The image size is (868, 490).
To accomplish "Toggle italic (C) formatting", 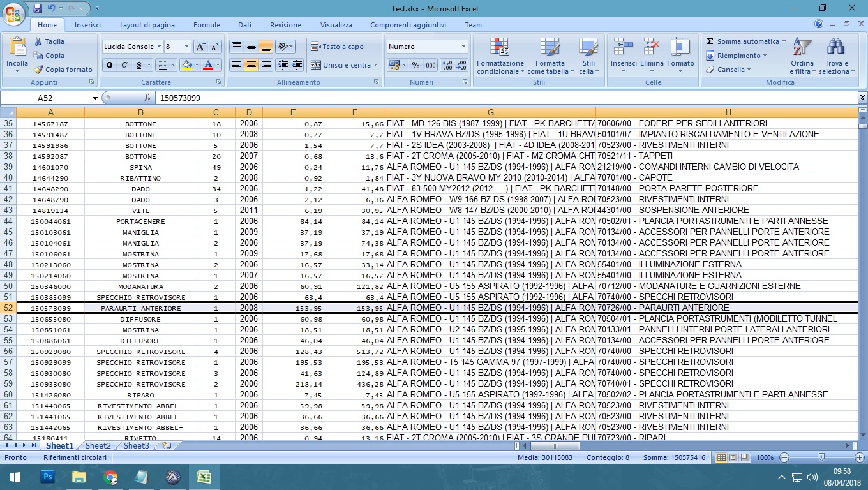I will [x=124, y=65].
